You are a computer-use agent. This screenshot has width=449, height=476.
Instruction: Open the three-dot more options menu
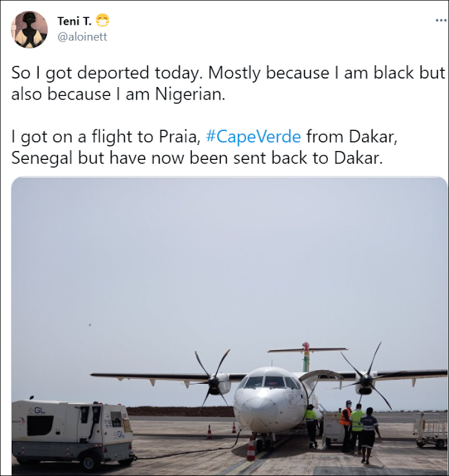[x=442, y=21]
